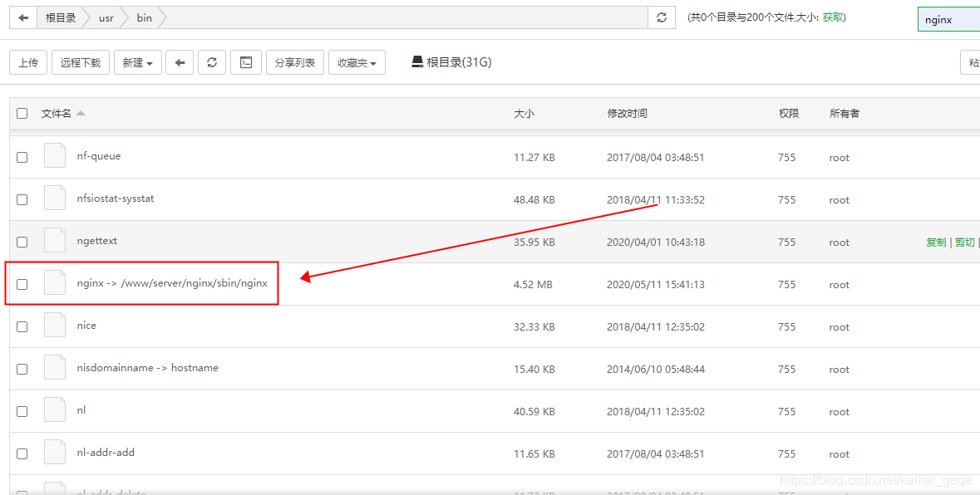Open file name nfsiostat-sysstat
980x495 pixels.
point(116,198)
